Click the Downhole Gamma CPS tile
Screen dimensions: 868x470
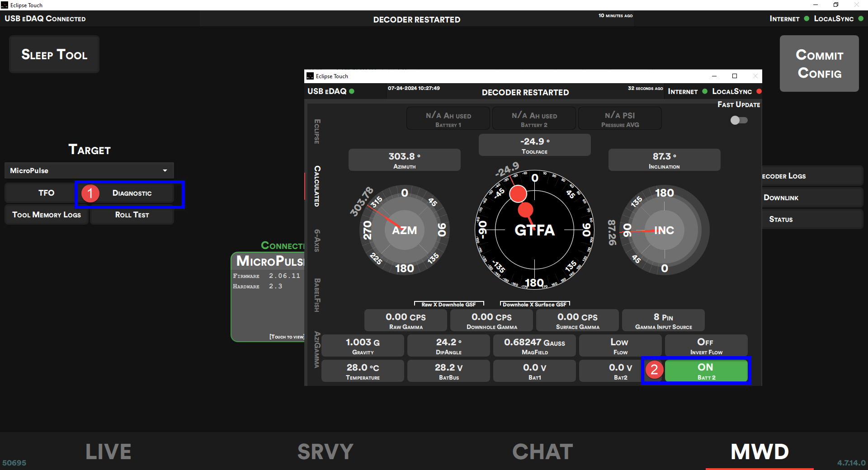[x=492, y=320]
